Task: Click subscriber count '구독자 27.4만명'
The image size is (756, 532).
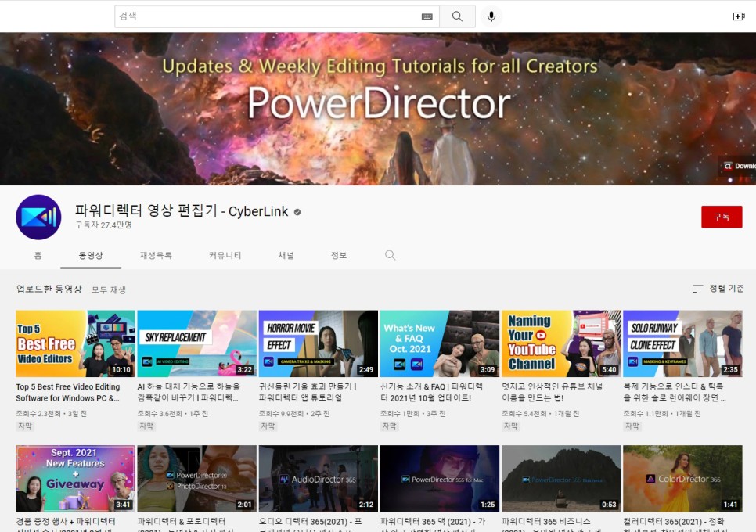Action: point(103,225)
